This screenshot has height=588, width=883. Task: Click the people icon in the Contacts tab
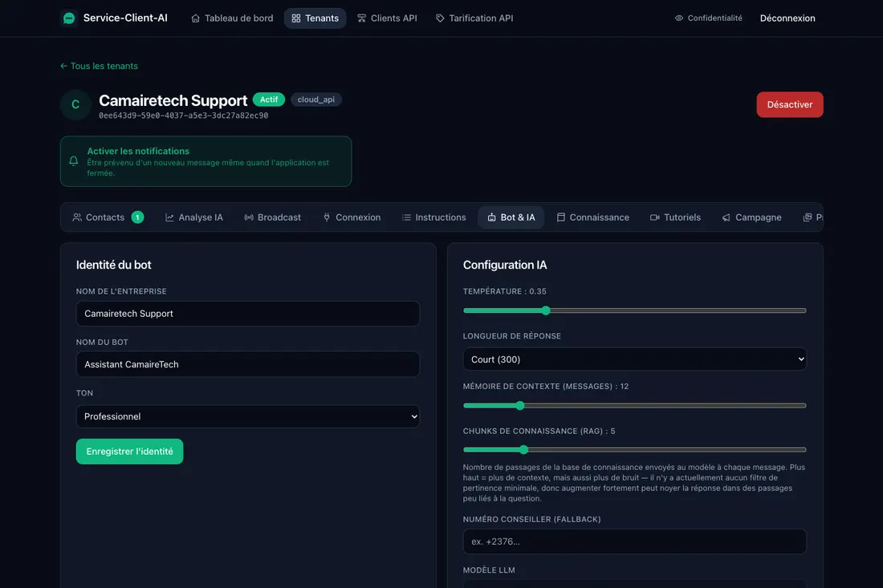77,217
